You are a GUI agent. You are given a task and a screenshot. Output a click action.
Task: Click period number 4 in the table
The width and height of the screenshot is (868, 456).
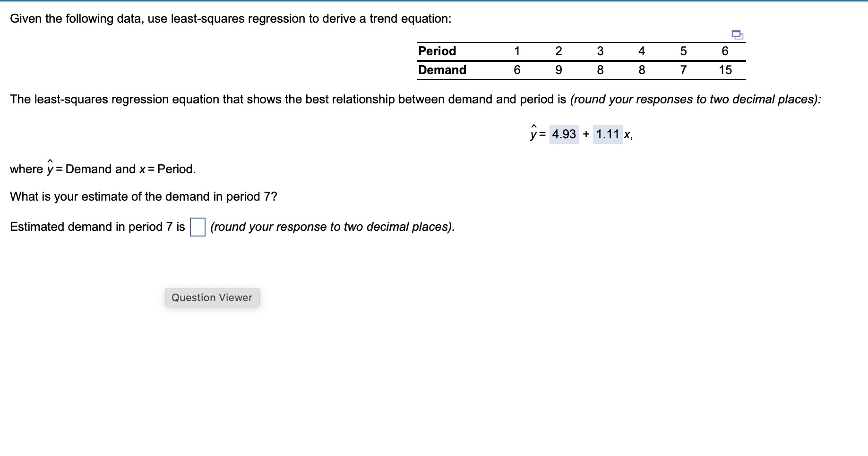point(641,51)
